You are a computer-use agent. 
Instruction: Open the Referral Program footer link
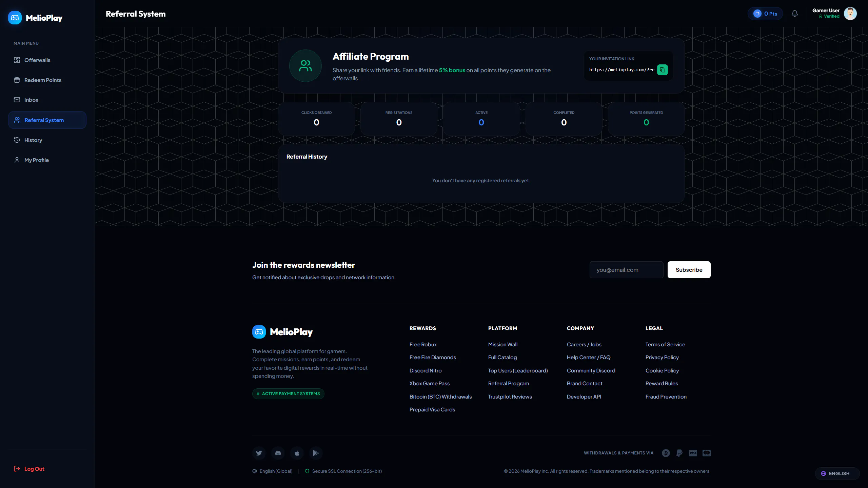(x=509, y=384)
